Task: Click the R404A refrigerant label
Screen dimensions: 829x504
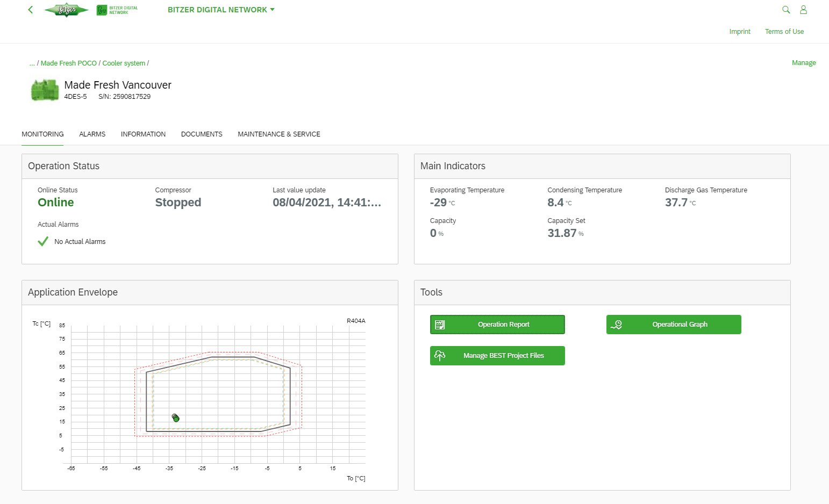Action: [x=356, y=321]
